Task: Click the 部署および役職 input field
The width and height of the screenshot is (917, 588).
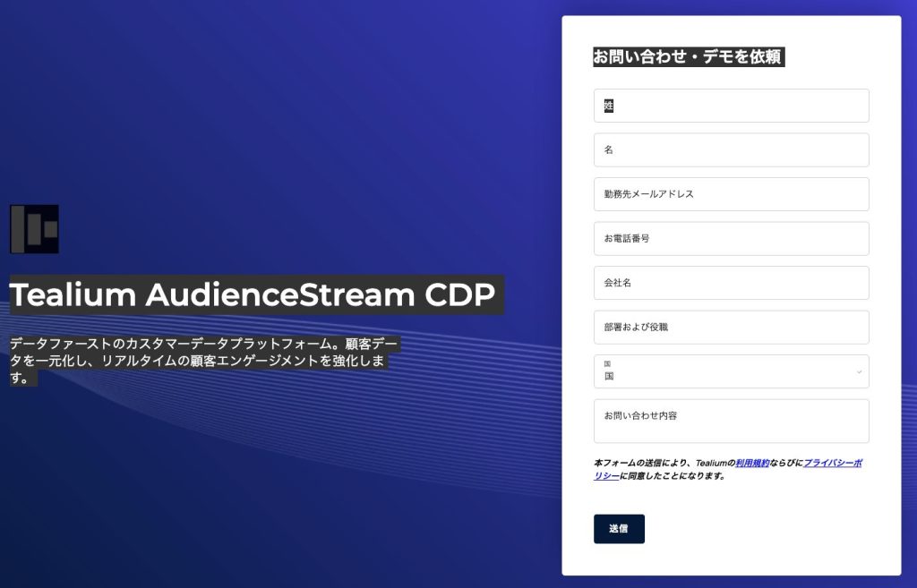Action: [x=731, y=328]
